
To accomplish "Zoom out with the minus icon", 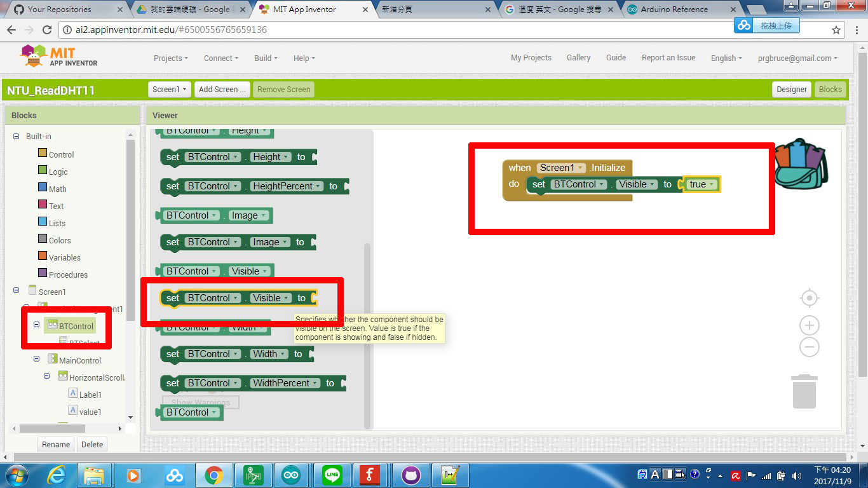I will pyautogui.click(x=809, y=347).
